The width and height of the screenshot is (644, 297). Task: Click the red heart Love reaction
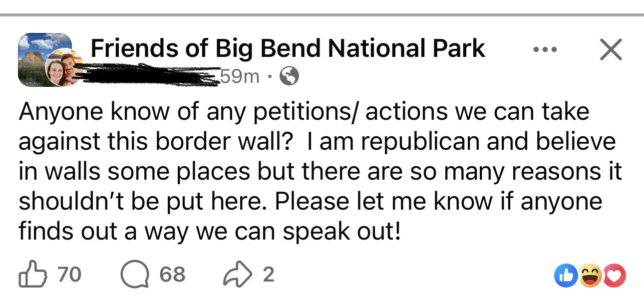click(x=615, y=276)
